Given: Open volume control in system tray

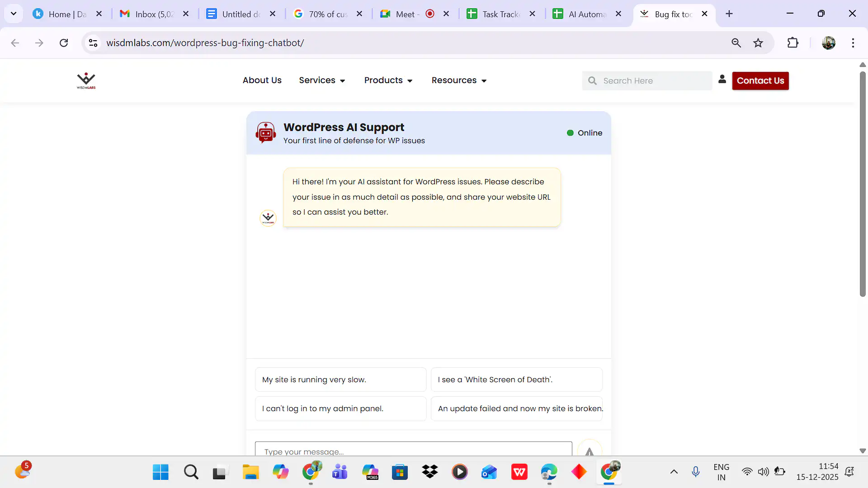Looking at the screenshot, I should click(763, 472).
